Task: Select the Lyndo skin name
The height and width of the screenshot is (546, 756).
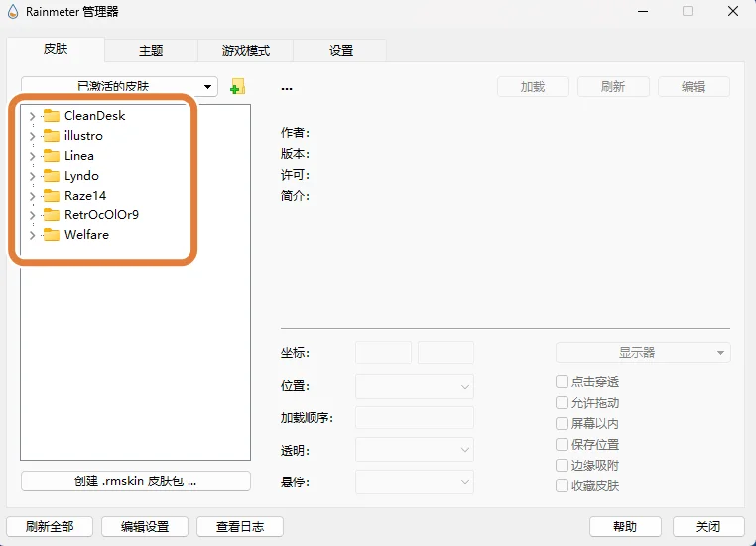Action: pyautogui.click(x=81, y=176)
